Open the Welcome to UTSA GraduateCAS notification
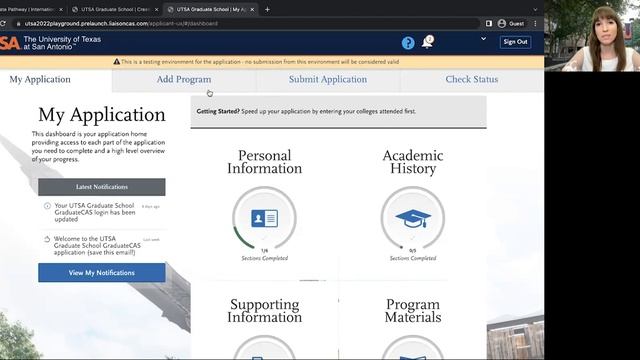The height and width of the screenshot is (360, 640). coord(97,245)
